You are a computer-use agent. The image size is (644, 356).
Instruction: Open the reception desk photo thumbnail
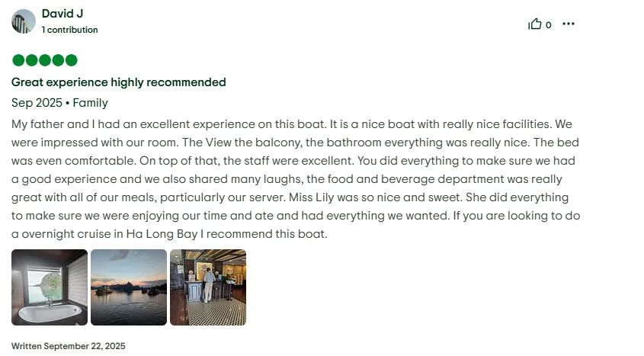click(x=208, y=287)
